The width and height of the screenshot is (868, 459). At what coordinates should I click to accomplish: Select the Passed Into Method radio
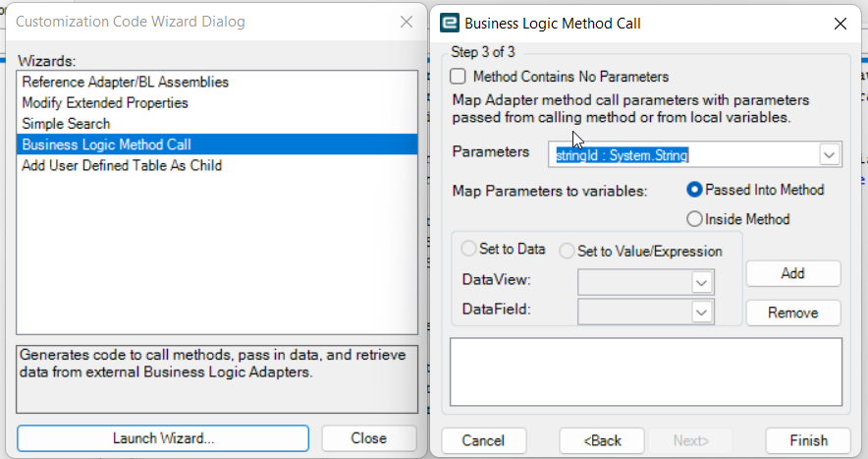(694, 190)
